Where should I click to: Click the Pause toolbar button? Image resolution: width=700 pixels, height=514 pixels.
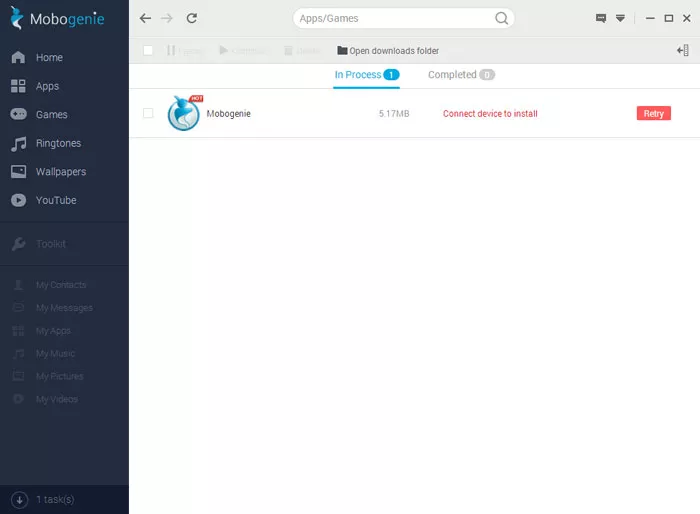[x=184, y=50]
